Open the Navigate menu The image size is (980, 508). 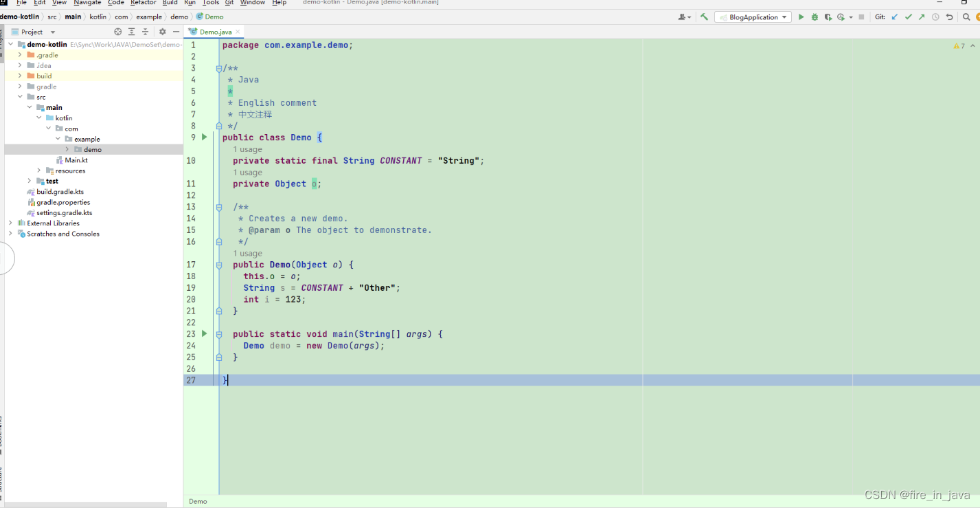coord(87,3)
